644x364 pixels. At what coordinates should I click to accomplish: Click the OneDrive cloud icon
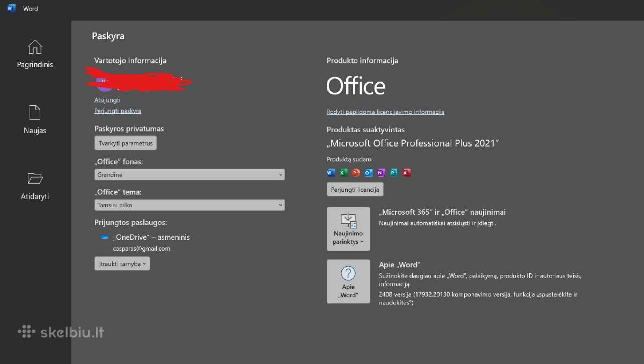pyautogui.click(x=105, y=237)
